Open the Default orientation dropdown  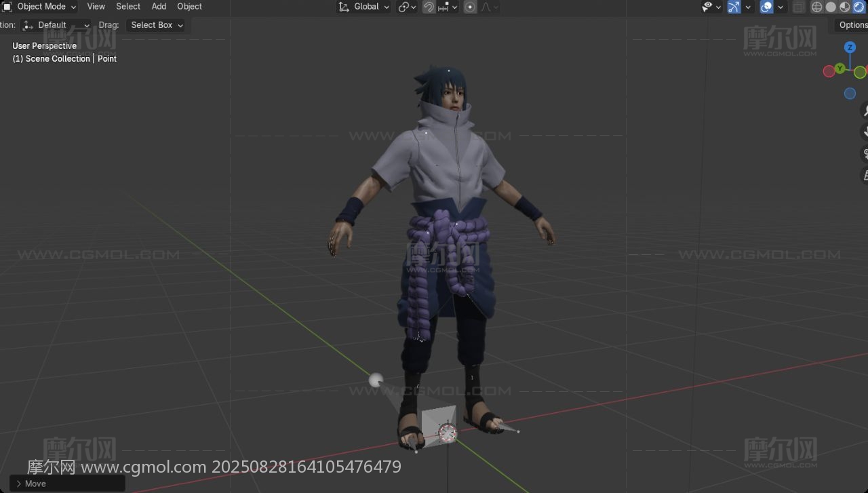pyautogui.click(x=56, y=25)
